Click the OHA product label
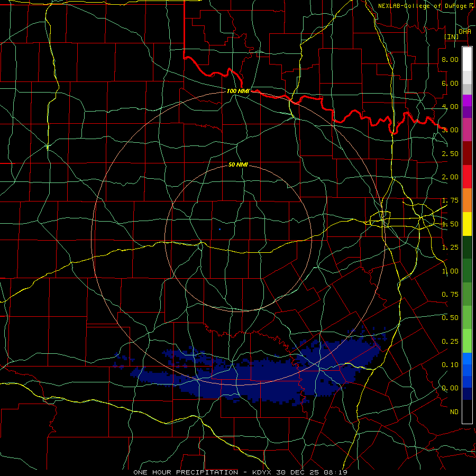The width and height of the screenshot is (476, 476). pos(465,31)
